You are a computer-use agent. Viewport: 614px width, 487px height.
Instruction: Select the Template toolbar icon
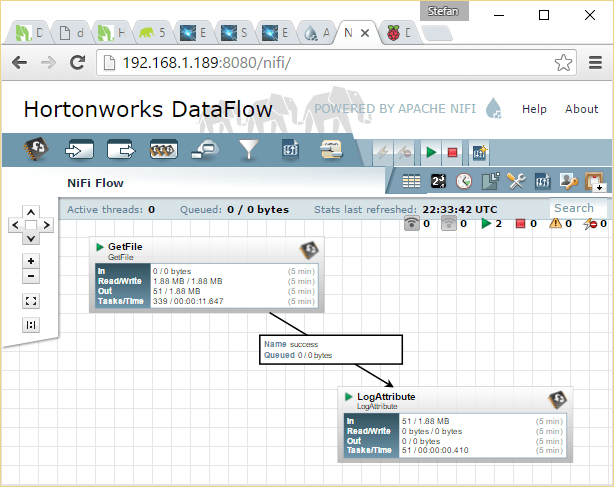pos(291,151)
